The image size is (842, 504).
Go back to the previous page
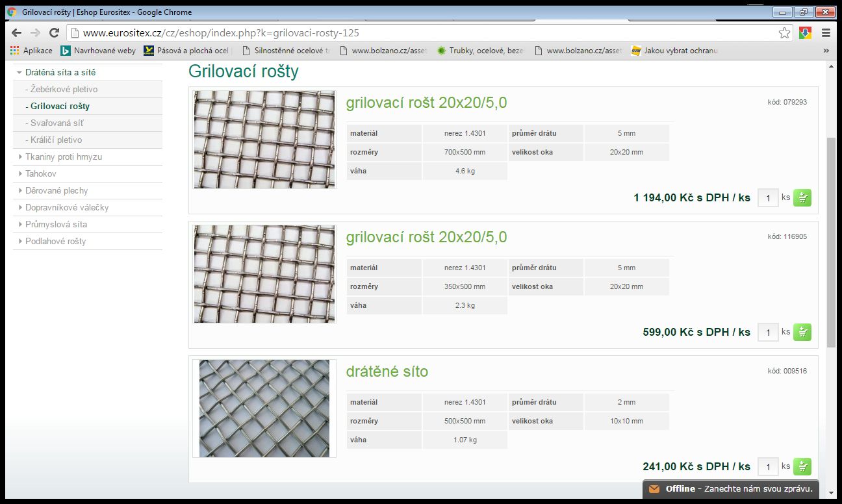click(x=17, y=32)
